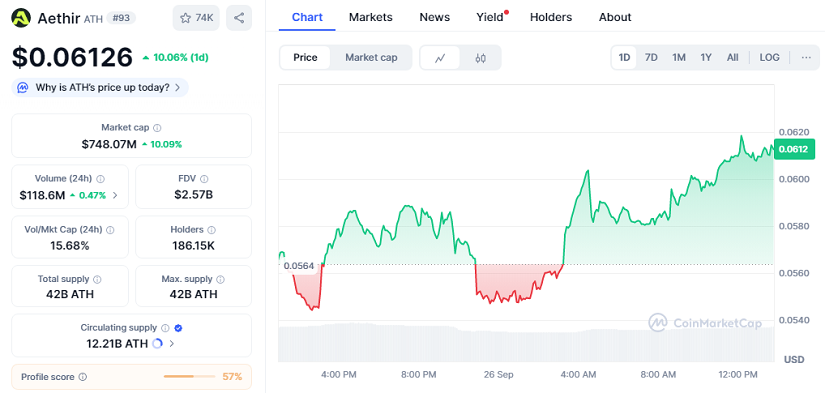Expand Volume (24h) details chevron

click(x=115, y=196)
